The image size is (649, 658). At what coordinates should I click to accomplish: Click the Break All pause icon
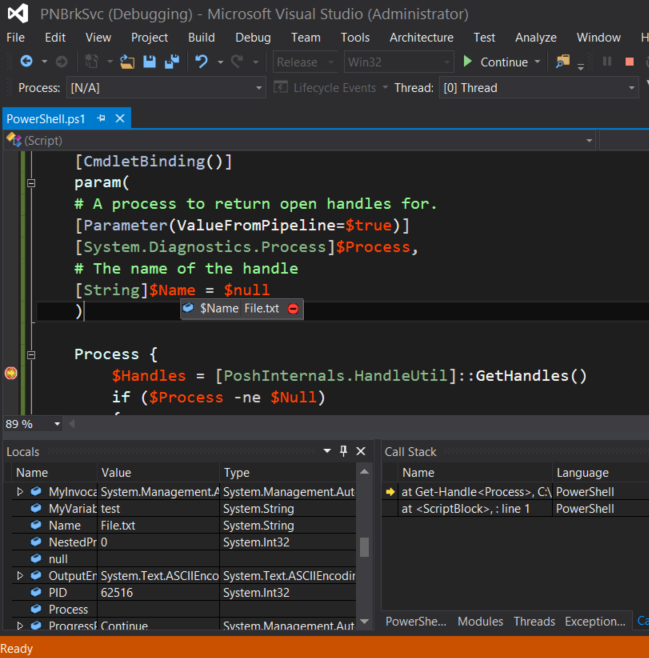(x=607, y=62)
